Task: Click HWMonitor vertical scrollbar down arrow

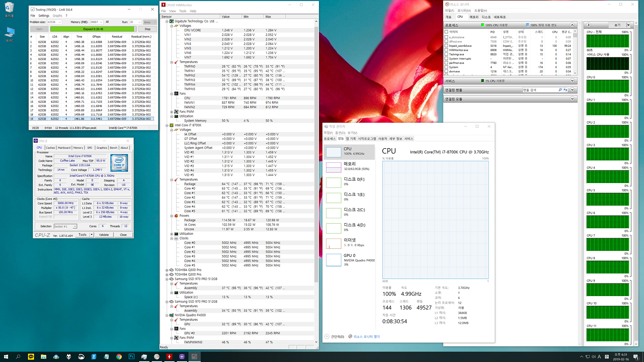Action: coord(316,342)
